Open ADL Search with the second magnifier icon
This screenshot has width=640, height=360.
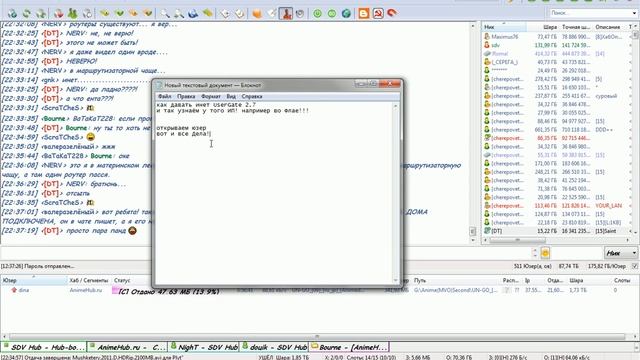pos(179,13)
